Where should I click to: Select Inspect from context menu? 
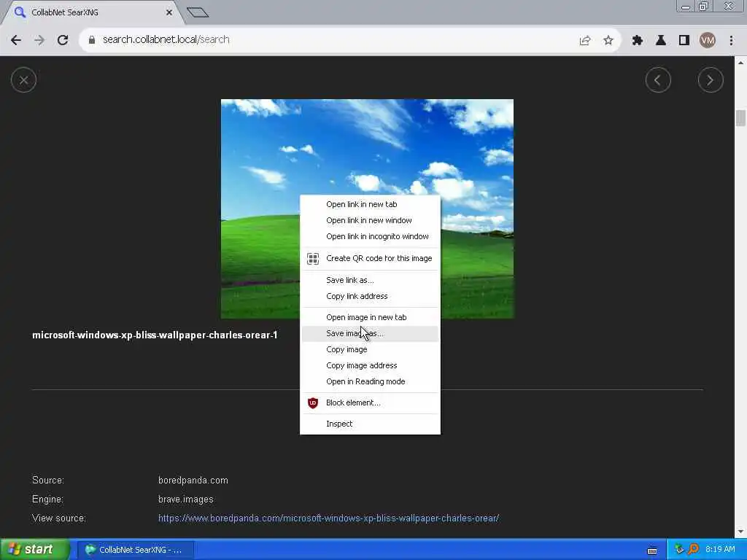pyautogui.click(x=370, y=424)
